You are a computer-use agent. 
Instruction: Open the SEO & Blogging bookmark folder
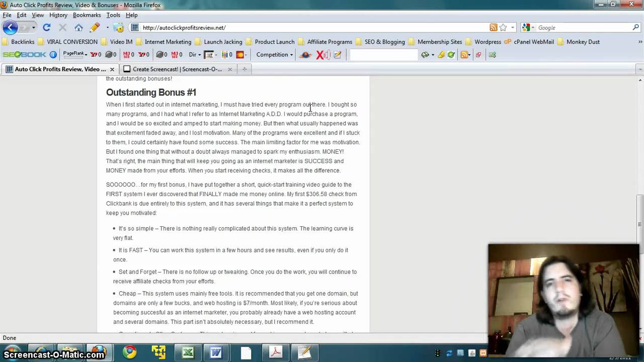coord(380,42)
